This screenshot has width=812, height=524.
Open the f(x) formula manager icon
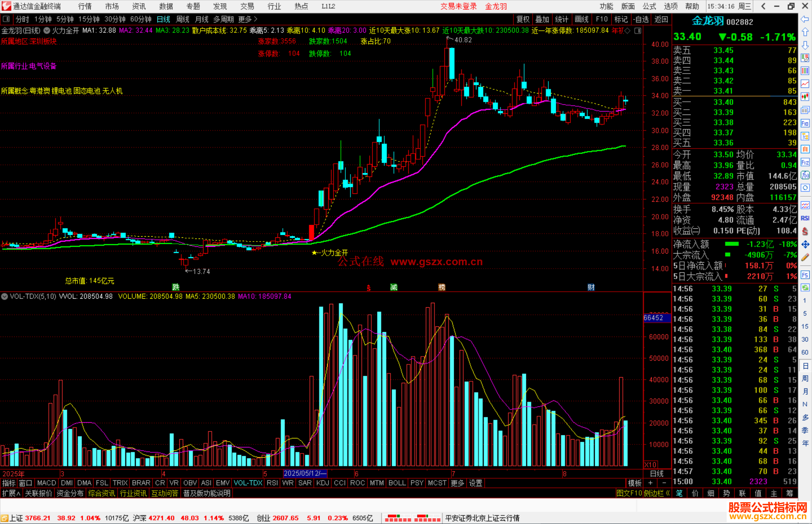point(805,175)
